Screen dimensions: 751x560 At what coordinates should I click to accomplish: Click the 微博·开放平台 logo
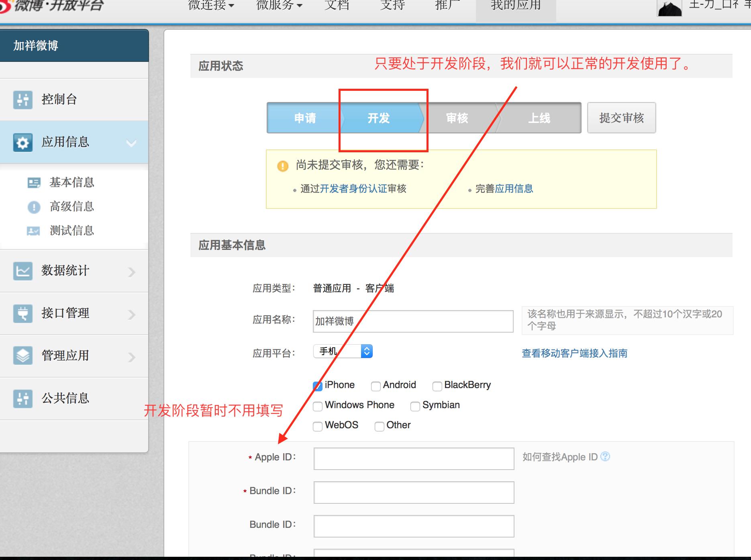(52, 6)
